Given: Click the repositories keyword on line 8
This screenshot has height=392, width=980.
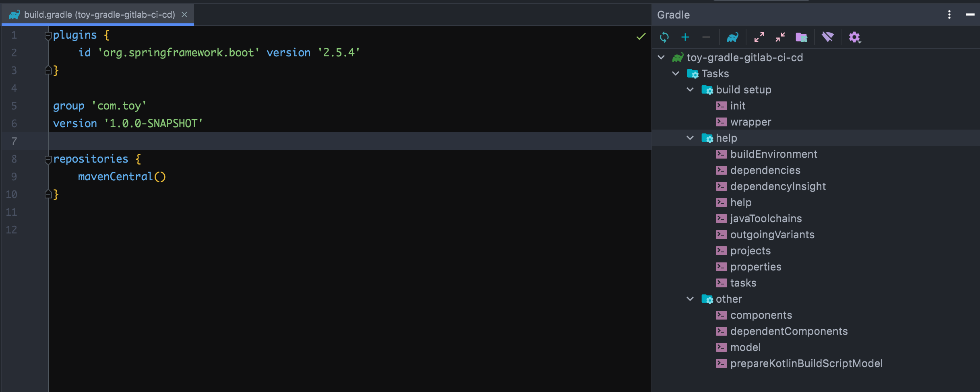Looking at the screenshot, I should tap(91, 159).
